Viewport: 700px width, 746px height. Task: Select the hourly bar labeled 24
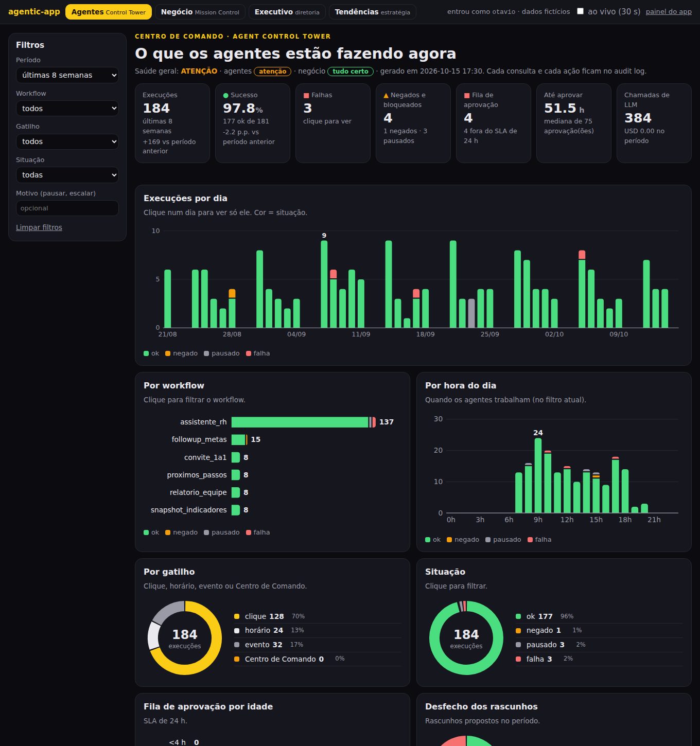(x=538, y=475)
